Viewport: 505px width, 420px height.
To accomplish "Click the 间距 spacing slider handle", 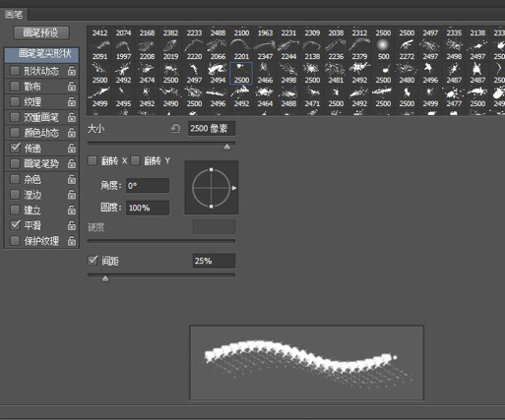I will click(105, 278).
